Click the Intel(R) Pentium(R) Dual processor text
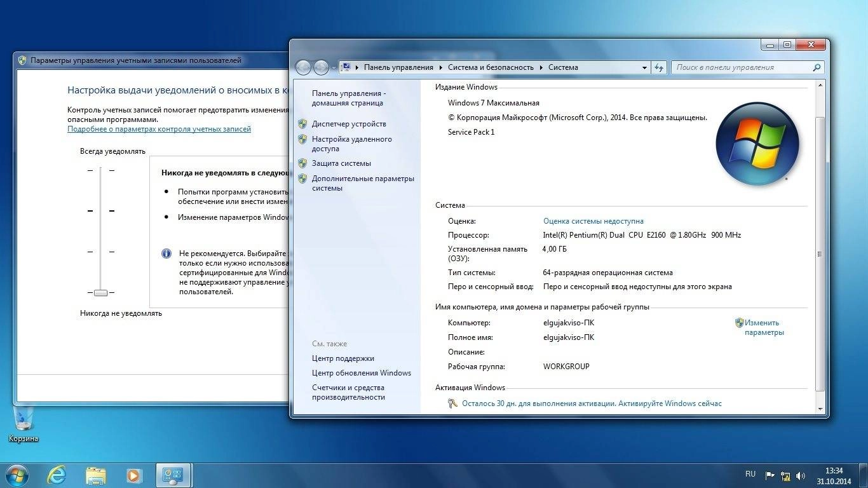 click(642, 235)
